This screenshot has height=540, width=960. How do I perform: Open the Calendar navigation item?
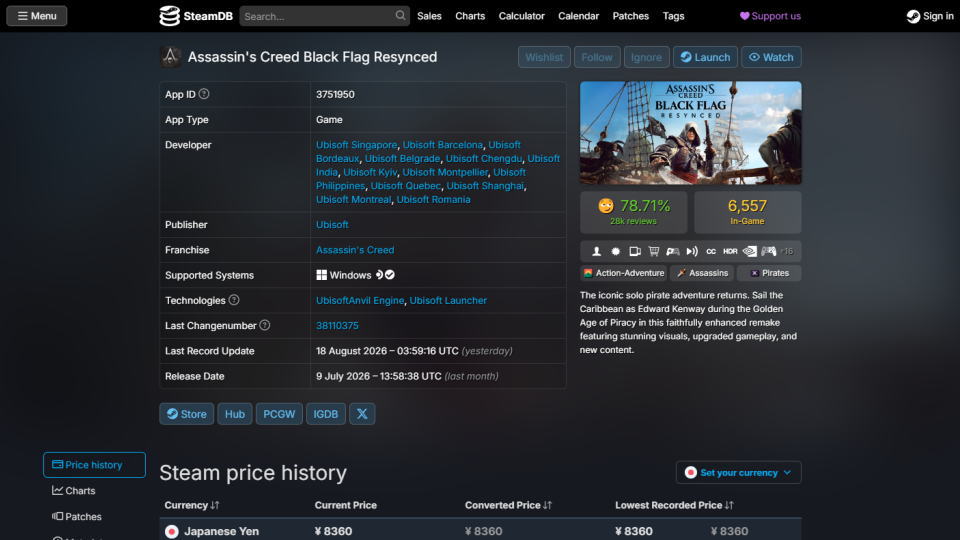[x=578, y=16]
